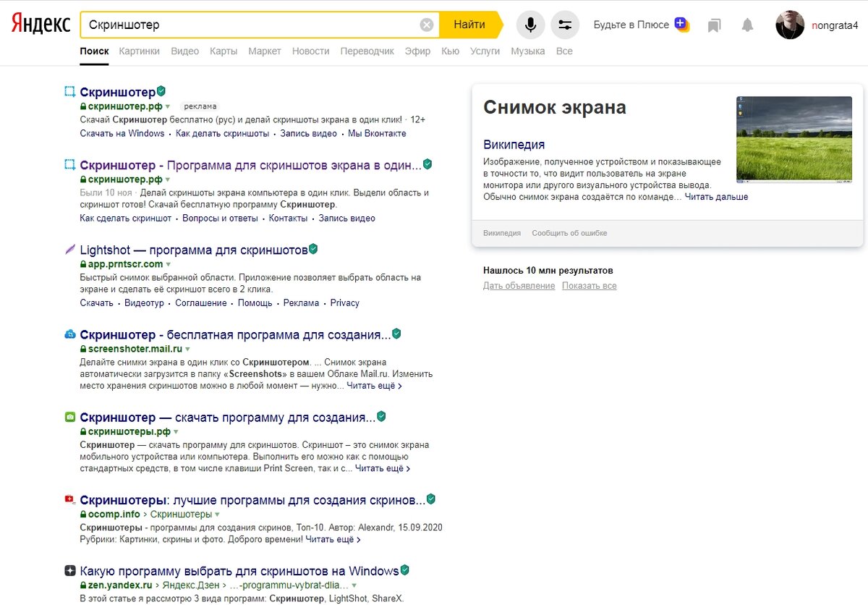Switch to the Видео tab

[184, 51]
